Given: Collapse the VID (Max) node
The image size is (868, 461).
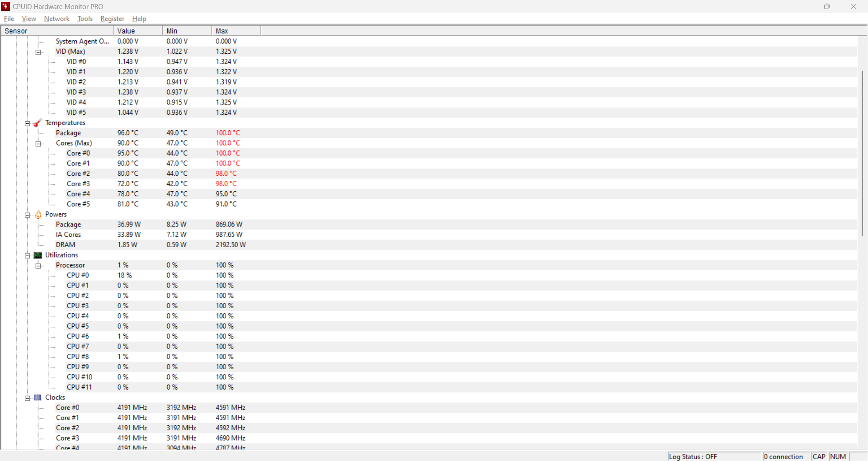Looking at the screenshot, I should (38, 52).
